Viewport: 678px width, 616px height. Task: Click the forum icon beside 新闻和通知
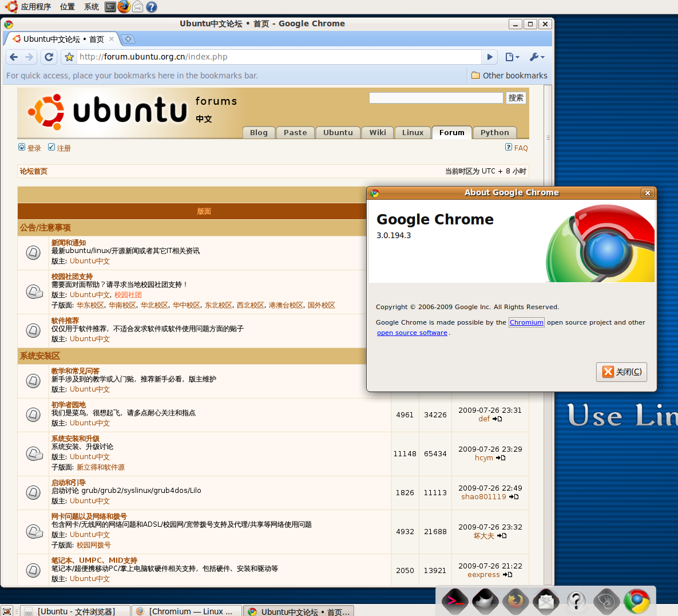pos(33,252)
